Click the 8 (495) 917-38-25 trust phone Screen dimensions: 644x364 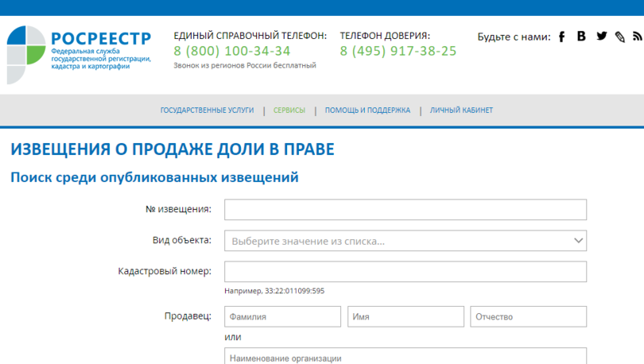[x=398, y=52]
